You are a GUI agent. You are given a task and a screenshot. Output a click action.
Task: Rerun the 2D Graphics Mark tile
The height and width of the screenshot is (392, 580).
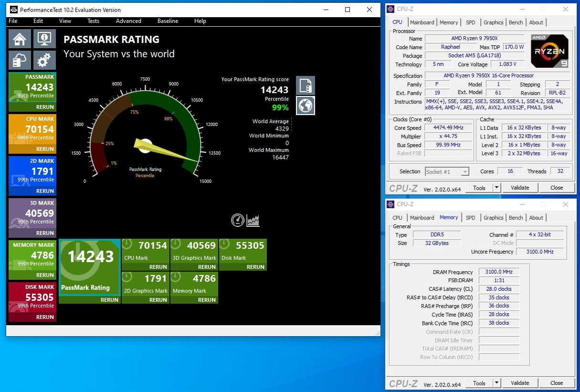158,300
